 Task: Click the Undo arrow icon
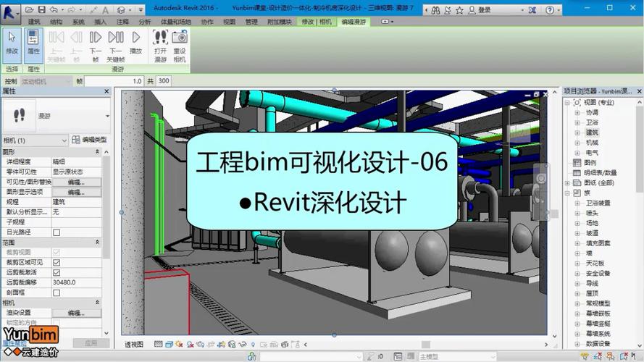pyautogui.click(x=54, y=9)
